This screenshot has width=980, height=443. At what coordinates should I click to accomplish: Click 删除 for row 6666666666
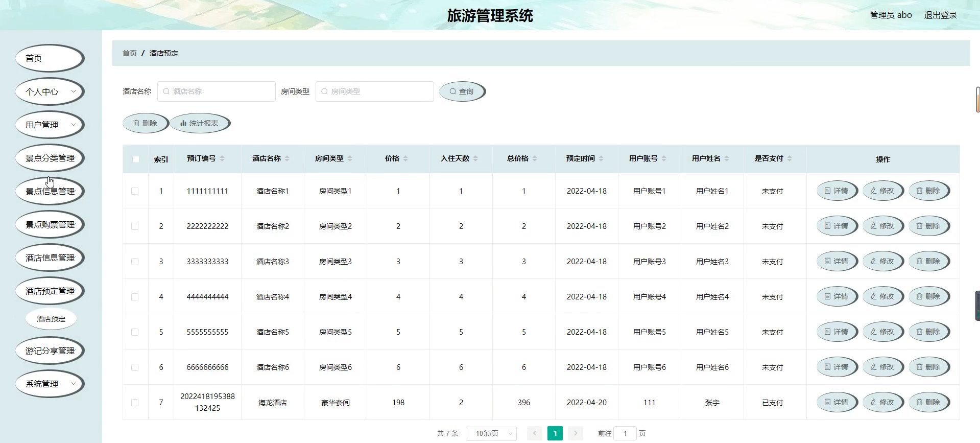928,367
